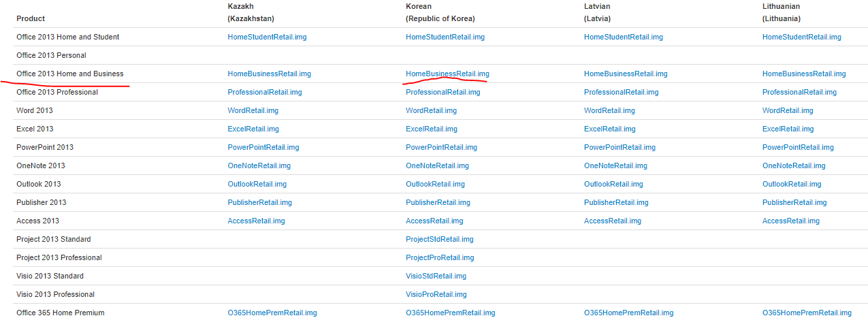Select 'Office 2013 Personal' row label
The image size is (868, 333).
point(51,55)
